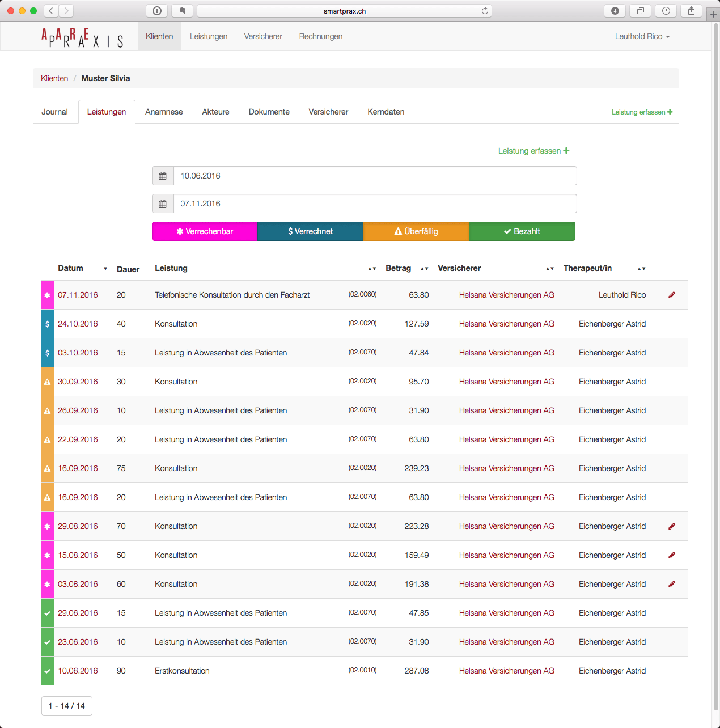Open a new Safari tab with plus
The height and width of the screenshot is (728, 720).
[713, 14]
